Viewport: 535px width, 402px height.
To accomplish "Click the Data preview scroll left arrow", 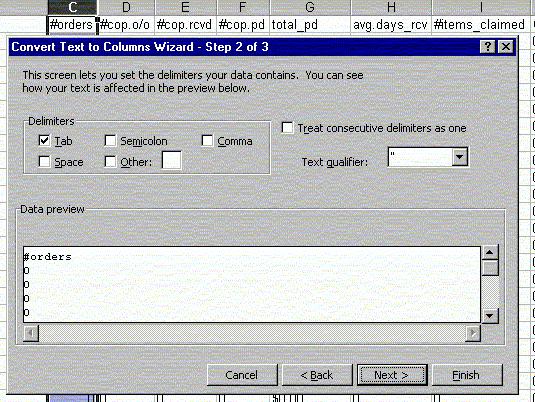I will pos(31,333).
